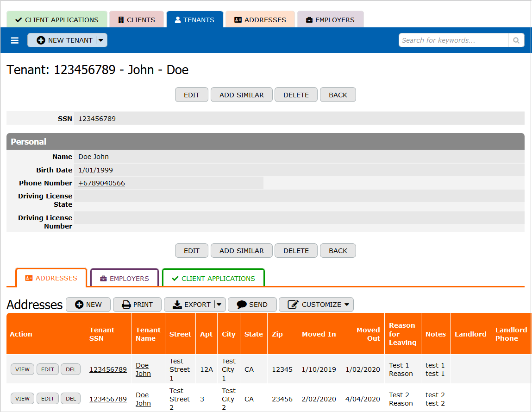View the Test Street 1 address row
532x413 pixels.
click(22, 369)
